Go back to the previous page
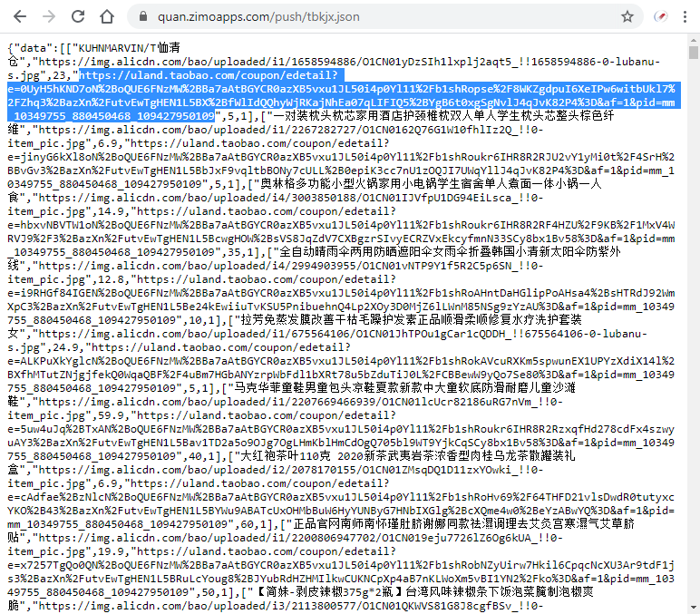700x614 pixels. click(20, 17)
